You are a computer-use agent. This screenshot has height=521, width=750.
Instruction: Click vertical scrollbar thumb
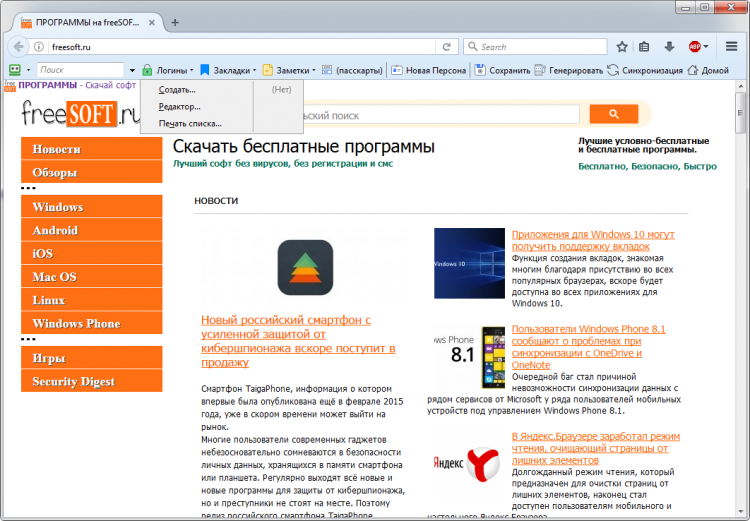point(741,112)
